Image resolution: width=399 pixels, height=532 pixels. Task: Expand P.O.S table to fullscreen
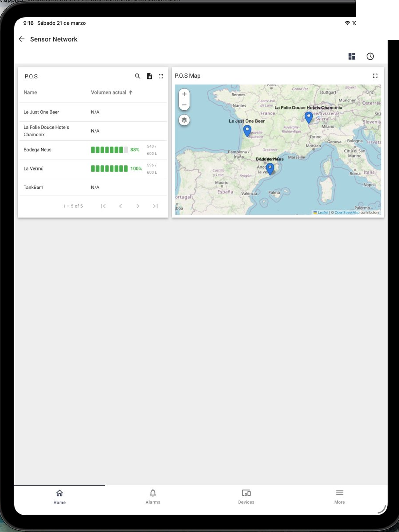click(x=161, y=76)
